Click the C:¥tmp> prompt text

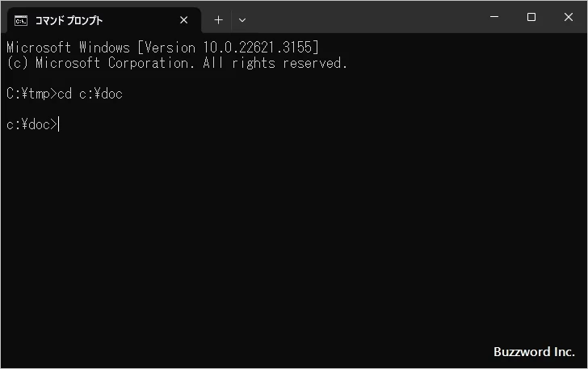[x=31, y=94]
